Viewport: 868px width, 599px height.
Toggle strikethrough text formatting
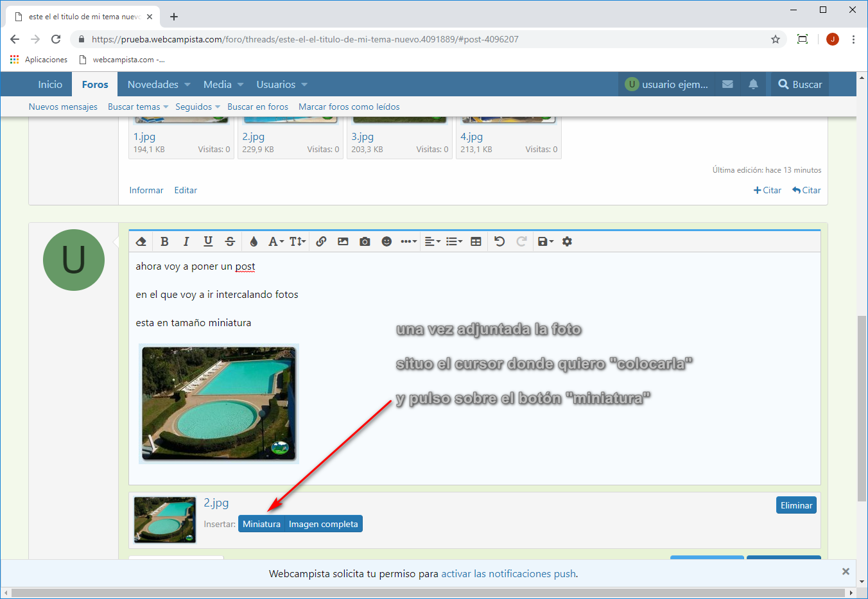tap(230, 241)
